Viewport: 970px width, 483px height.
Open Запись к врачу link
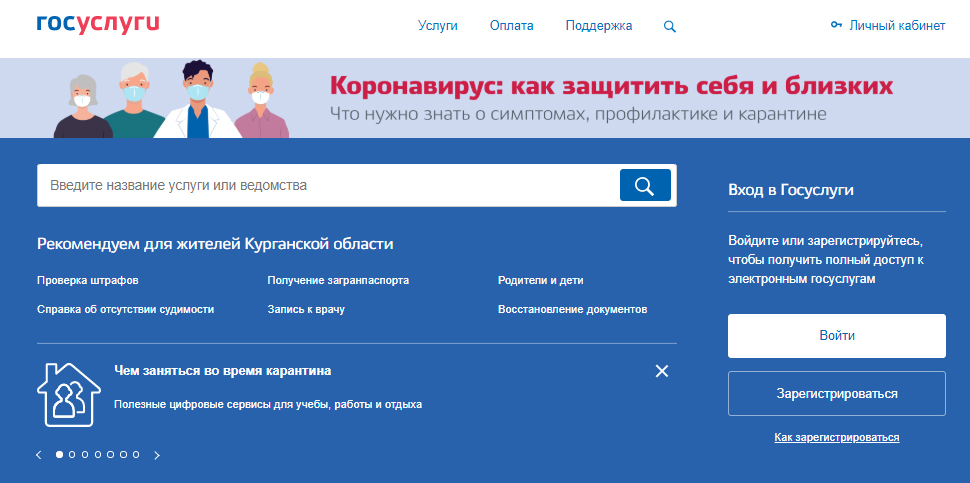click(x=306, y=309)
